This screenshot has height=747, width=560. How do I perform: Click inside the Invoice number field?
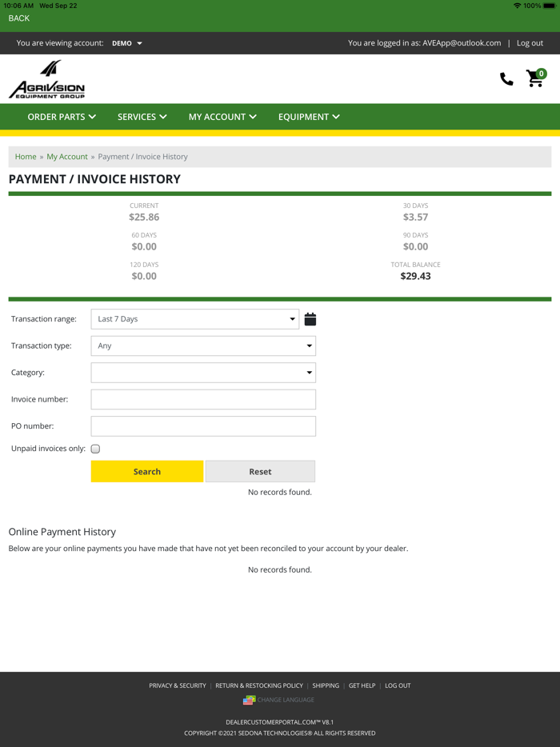click(x=202, y=399)
